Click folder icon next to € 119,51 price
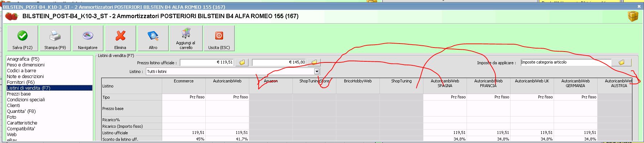644x143 pixels. coord(242,62)
